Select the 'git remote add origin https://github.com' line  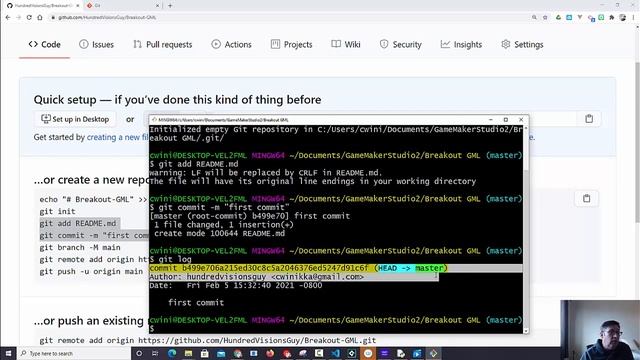[x=208, y=340]
